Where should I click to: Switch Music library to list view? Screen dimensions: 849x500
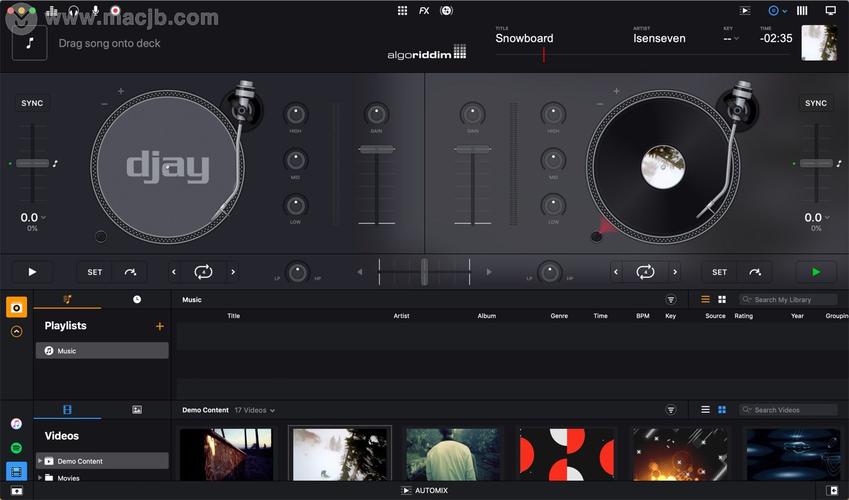(705, 300)
